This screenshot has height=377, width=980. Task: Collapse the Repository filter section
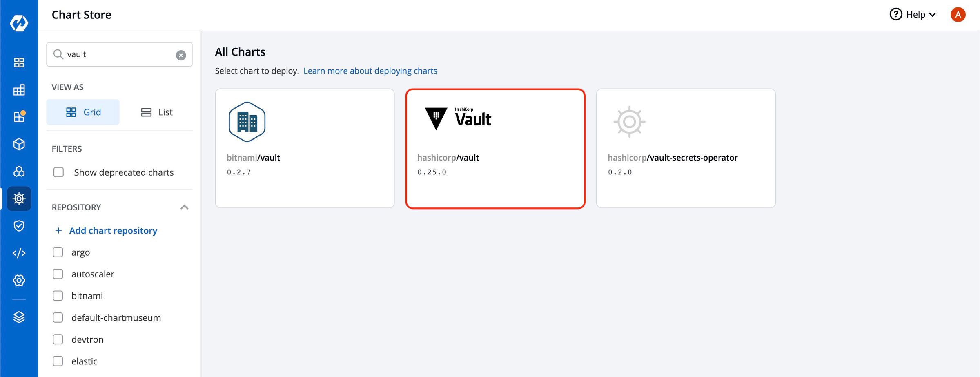point(184,207)
